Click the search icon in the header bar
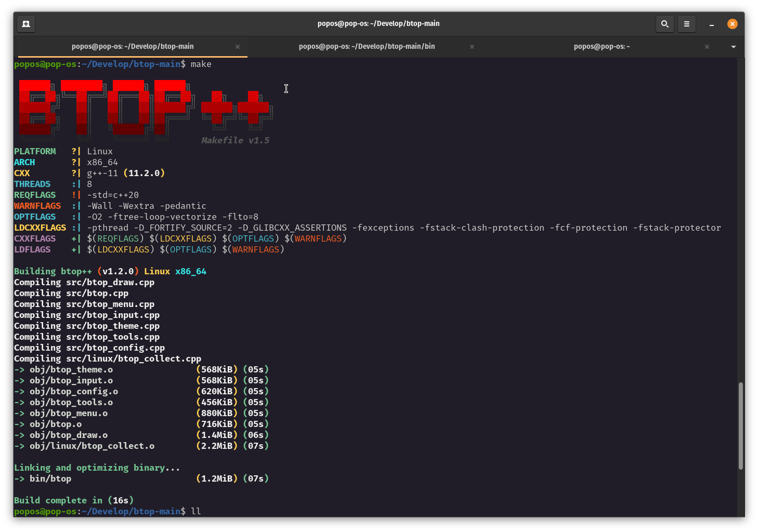The height and width of the screenshot is (532, 758). pos(664,24)
